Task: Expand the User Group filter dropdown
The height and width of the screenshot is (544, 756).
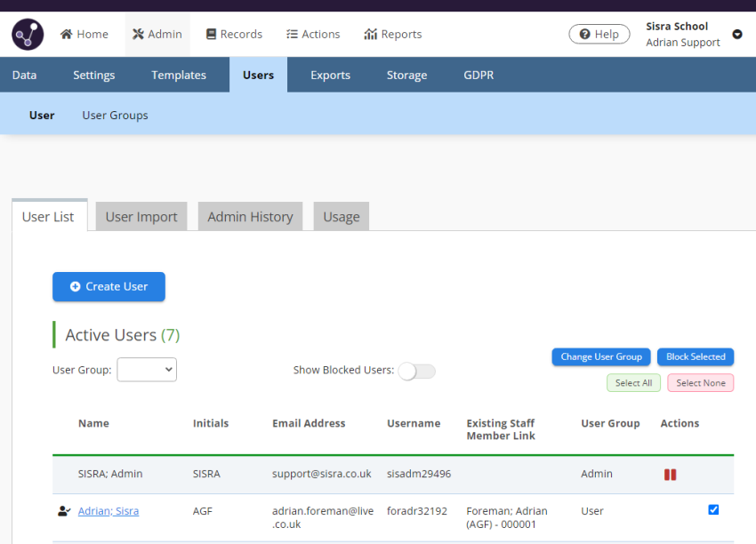Action: click(x=147, y=370)
